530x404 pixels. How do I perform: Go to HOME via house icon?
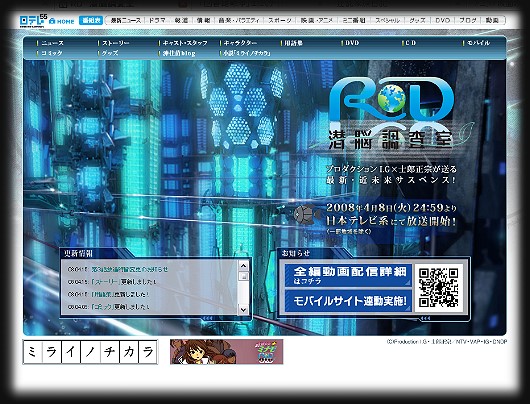click(x=62, y=21)
